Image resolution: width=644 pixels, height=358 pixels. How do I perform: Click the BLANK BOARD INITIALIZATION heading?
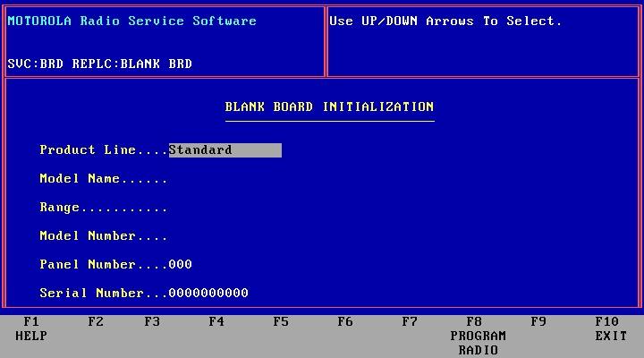(x=329, y=107)
